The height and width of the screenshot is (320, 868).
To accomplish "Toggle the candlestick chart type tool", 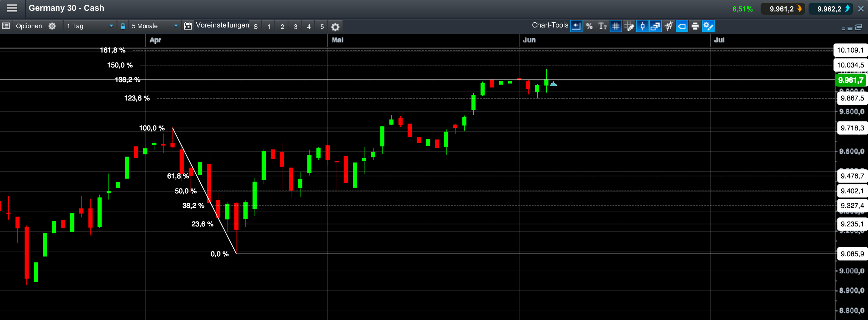I will click(642, 26).
